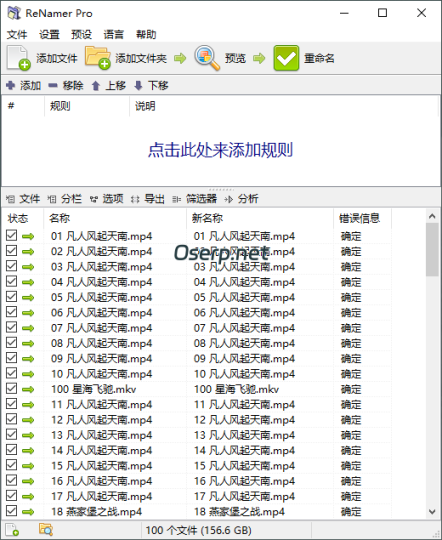Image resolution: width=442 pixels, height=540 pixels.
Task: Open the Filters (筛选器) dropdown
Action: click(x=195, y=199)
